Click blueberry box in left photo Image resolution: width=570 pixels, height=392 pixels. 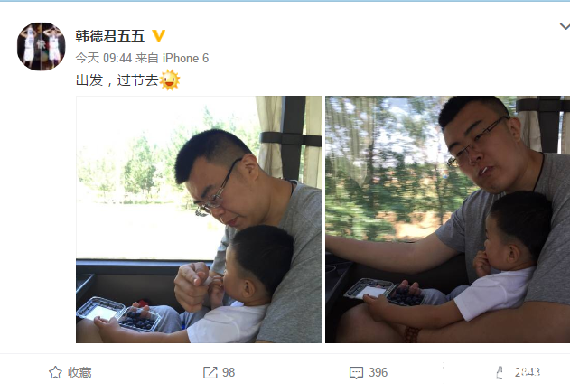118,313
